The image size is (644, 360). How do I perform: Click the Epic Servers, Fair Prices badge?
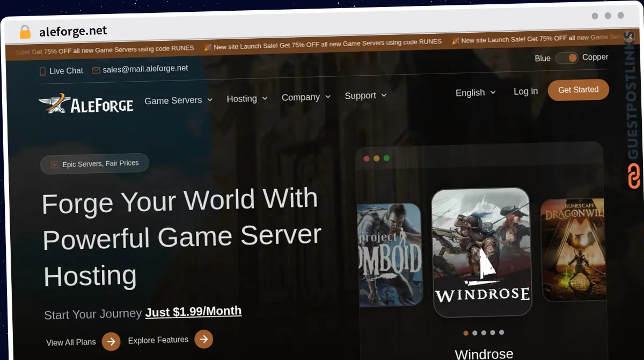[x=94, y=164]
